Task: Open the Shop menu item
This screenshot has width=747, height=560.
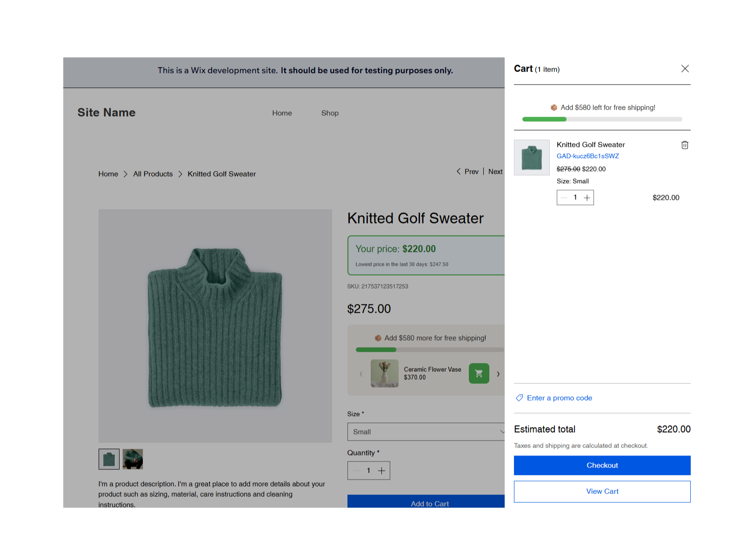Action: click(330, 113)
